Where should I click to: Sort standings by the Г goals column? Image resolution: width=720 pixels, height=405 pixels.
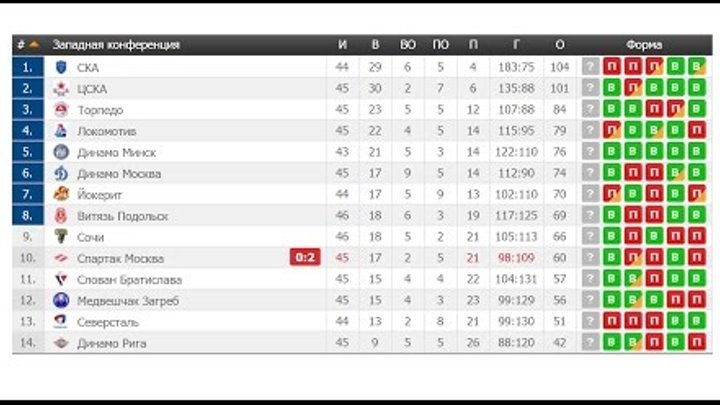point(516,45)
